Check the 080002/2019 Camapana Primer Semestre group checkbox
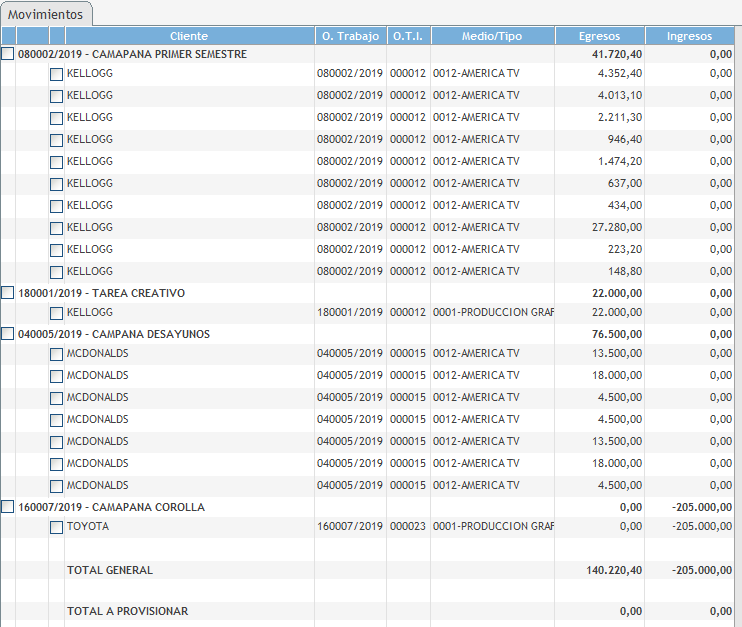 click(8, 54)
